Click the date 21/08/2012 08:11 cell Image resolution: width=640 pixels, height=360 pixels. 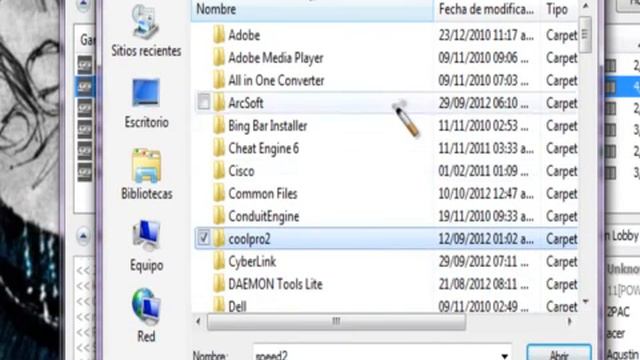(483, 284)
